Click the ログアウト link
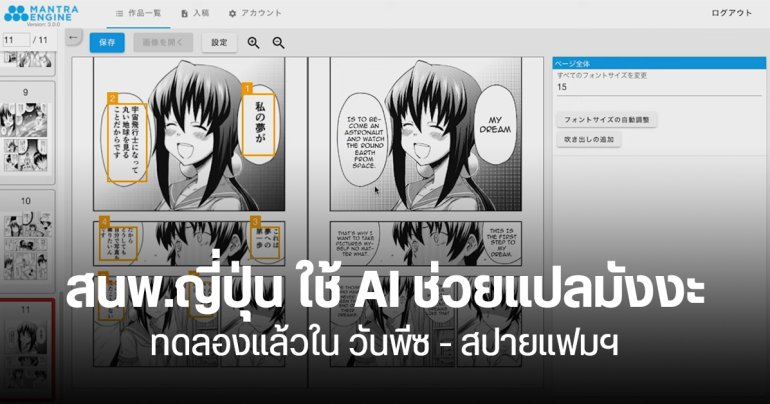The width and height of the screenshot is (770, 404). pyautogui.click(x=731, y=13)
